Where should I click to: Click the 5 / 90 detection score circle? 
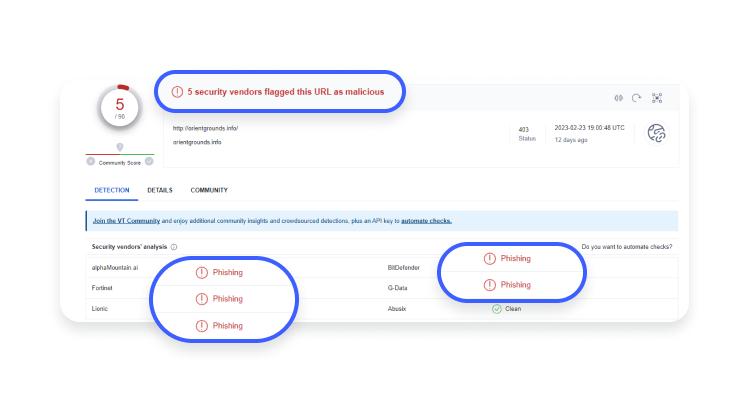tap(120, 108)
